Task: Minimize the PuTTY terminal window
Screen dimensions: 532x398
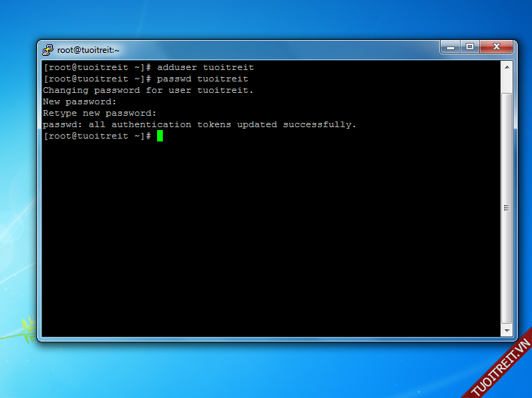Action: (451, 47)
